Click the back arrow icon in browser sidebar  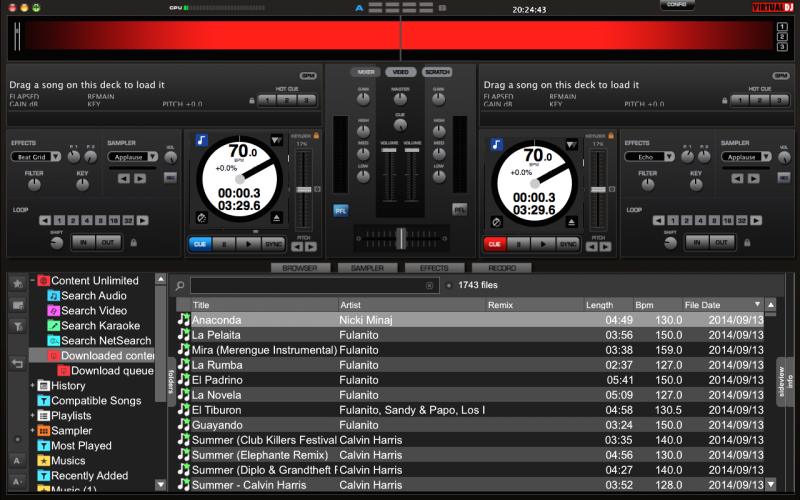[x=18, y=364]
